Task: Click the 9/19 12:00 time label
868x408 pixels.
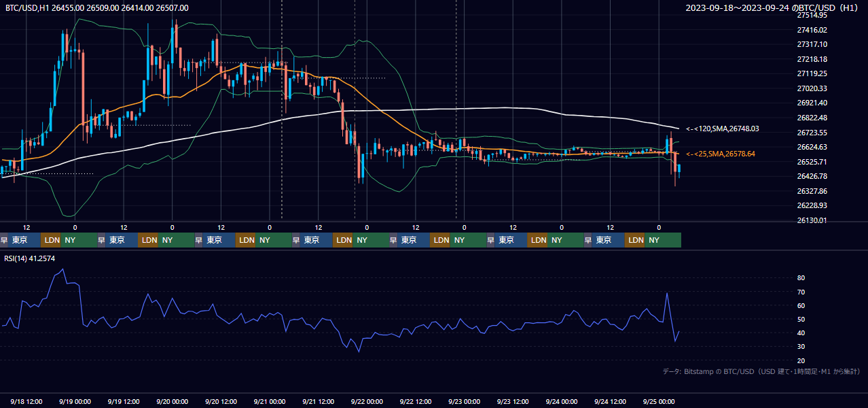Action: click(x=124, y=402)
